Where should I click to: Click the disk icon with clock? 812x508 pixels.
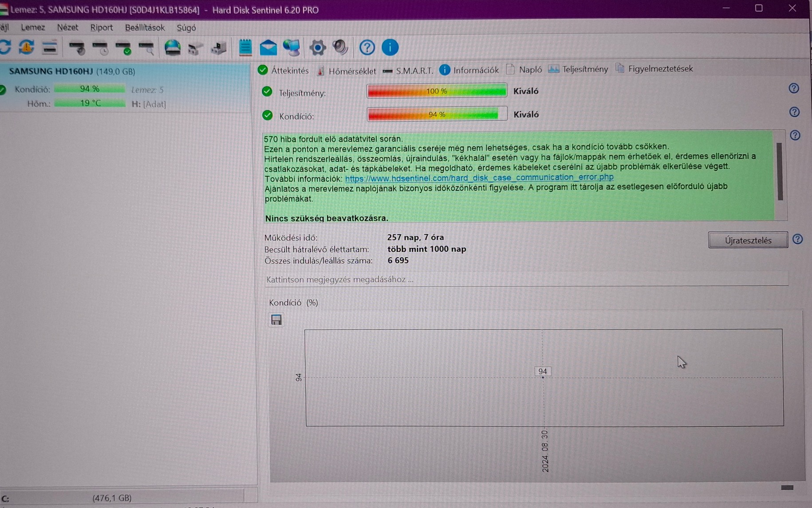tap(100, 48)
